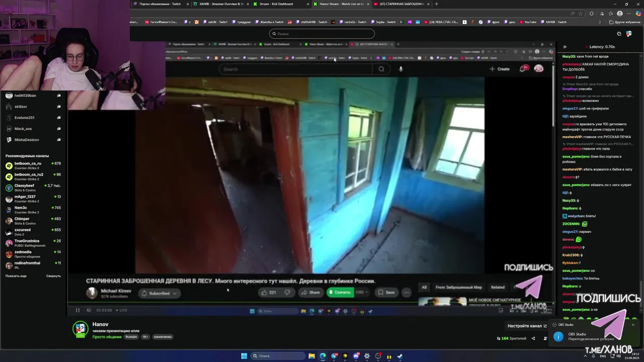
Task: Open the Sopka - Twitch bookmark
Action: pyautogui.click(x=384, y=22)
